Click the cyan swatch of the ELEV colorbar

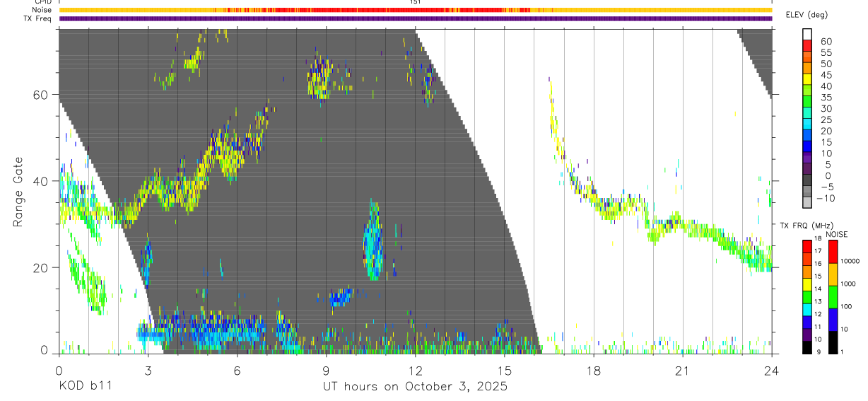(x=807, y=125)
